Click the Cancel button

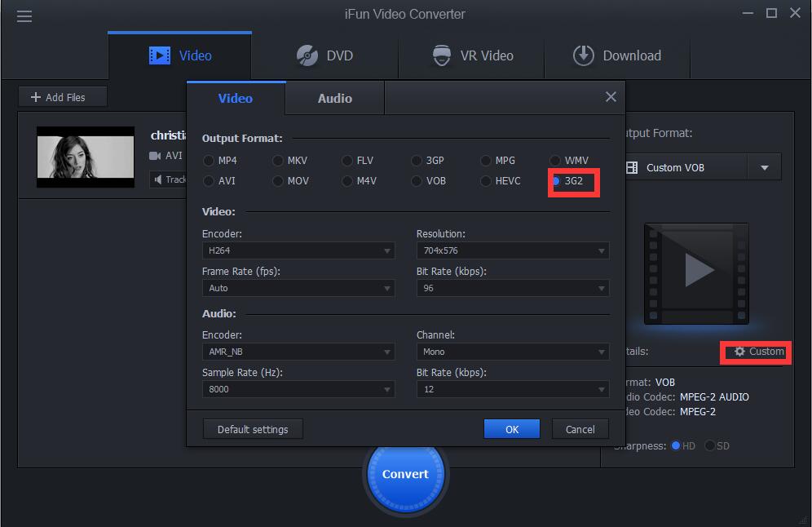coord(580,429)
